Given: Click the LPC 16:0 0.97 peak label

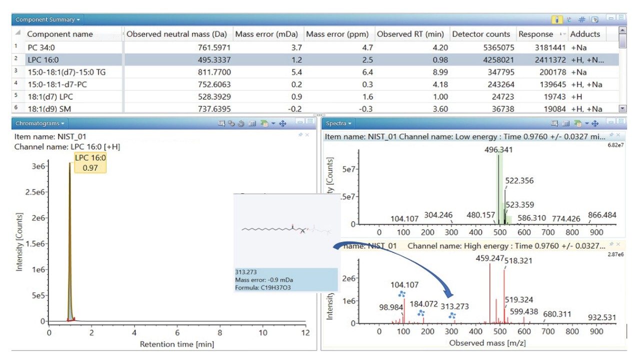Looking at the screenshot, I should coord(90,163).
